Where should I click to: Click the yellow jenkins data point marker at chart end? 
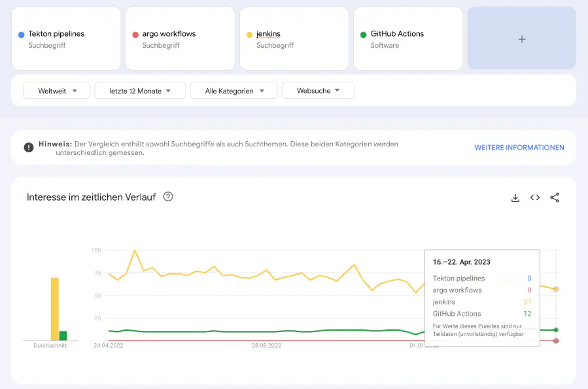click(x=556, y=290)
